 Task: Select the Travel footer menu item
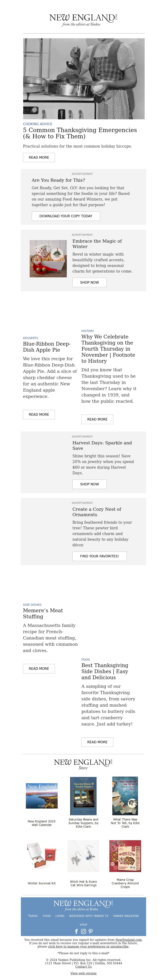click(x=33, y=916)
